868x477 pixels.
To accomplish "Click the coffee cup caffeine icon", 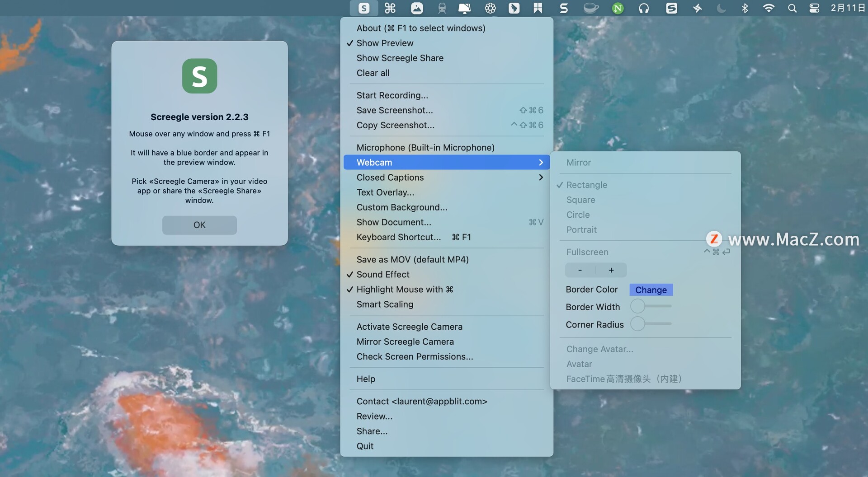I will point(591,8).
